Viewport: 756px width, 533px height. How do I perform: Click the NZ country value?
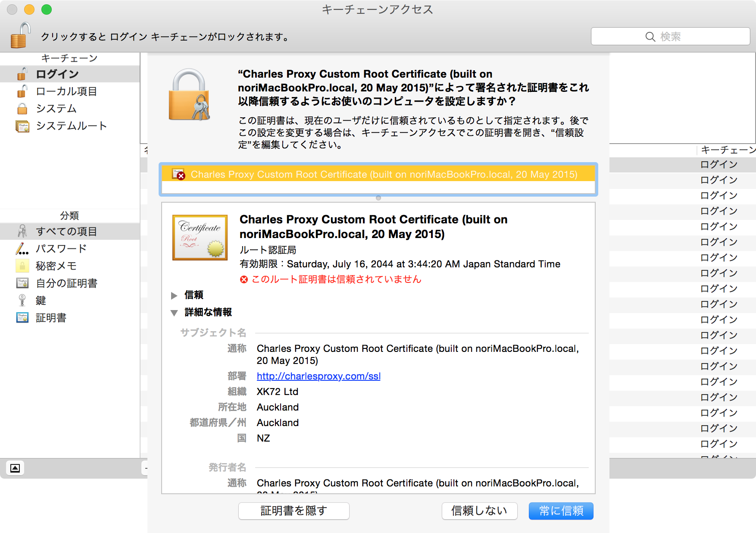coord(263,438)
